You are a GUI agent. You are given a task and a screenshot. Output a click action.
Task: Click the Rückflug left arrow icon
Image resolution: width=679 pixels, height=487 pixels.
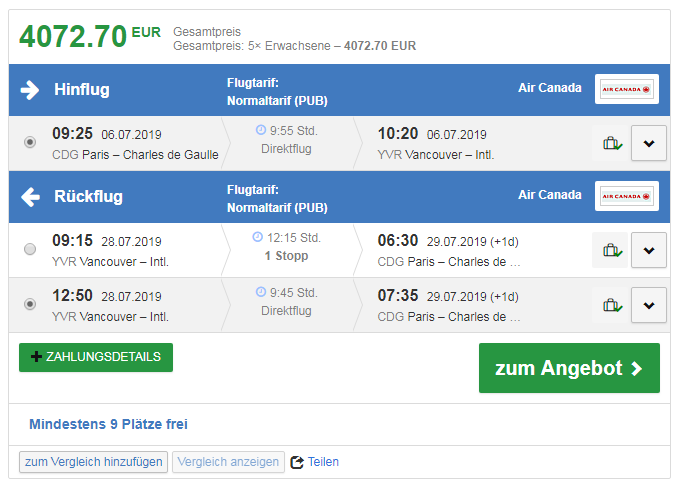(x=30, y=197)
